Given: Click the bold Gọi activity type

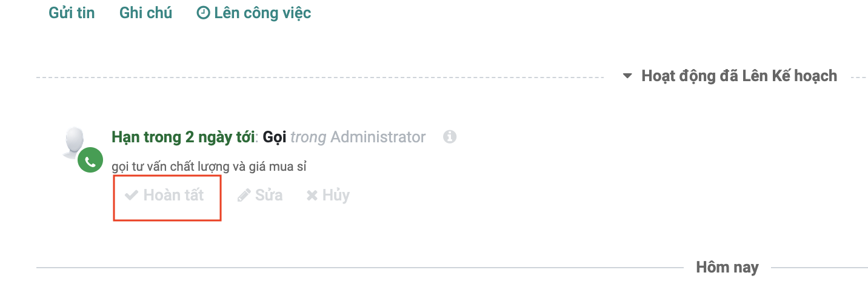Looking at the screenshot, I should [274, 137].
